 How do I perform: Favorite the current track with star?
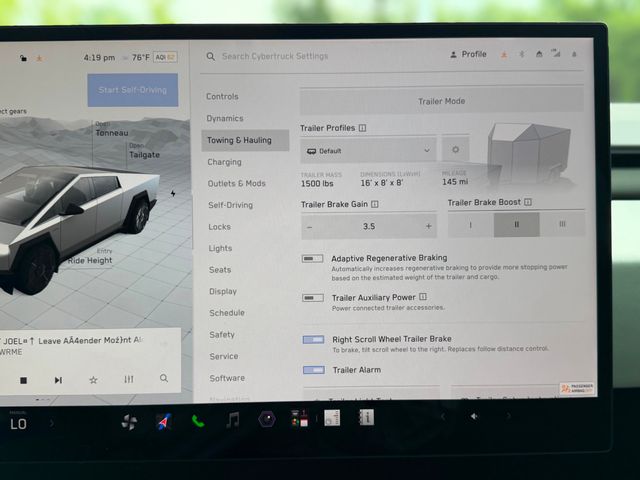[x=93, y=380]
